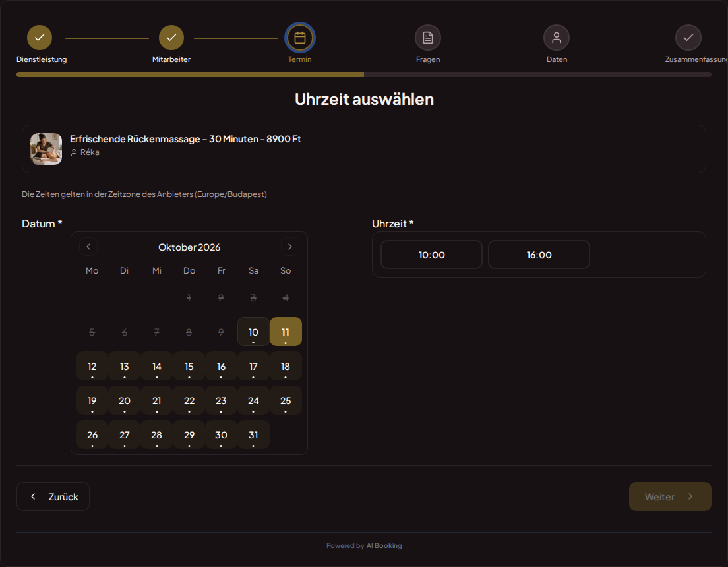
Task: Select Sunday October 18
Action: tap(286, 366)
